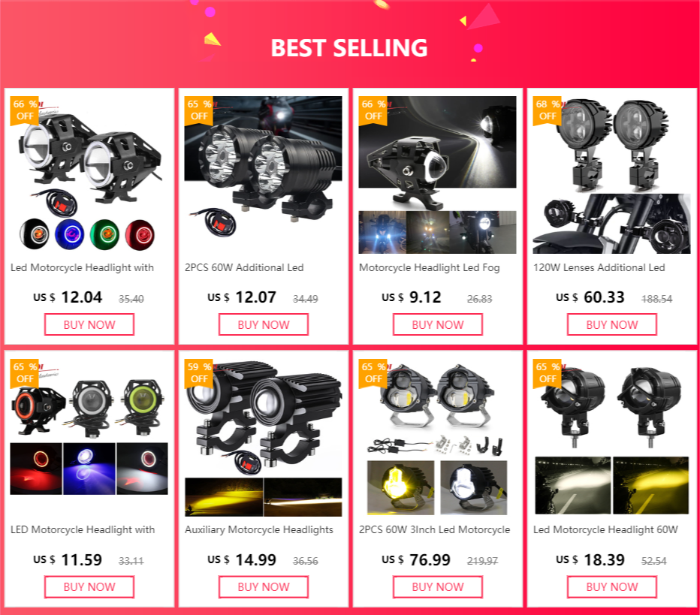The image size is (700, 615).
Task: Open the 120W Lenses Additional Led image
Action: tap(612, 175)
